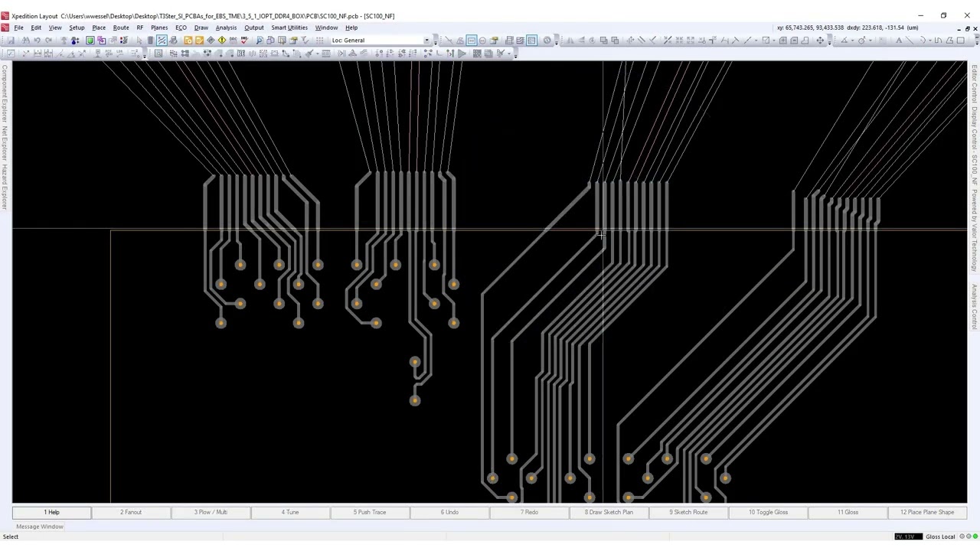Viewport: 980px width, 551px height.
Task: Click the 11 Gloss button
Action: point(848,512)
